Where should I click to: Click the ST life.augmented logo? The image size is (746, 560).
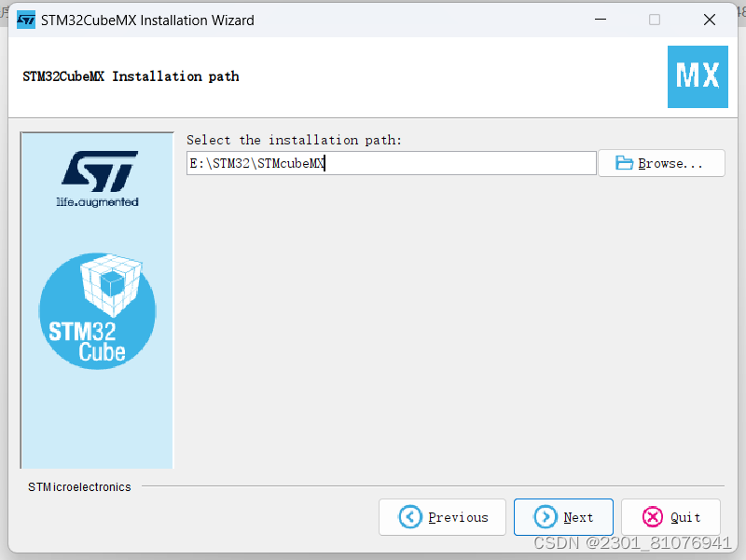(99, 179)
